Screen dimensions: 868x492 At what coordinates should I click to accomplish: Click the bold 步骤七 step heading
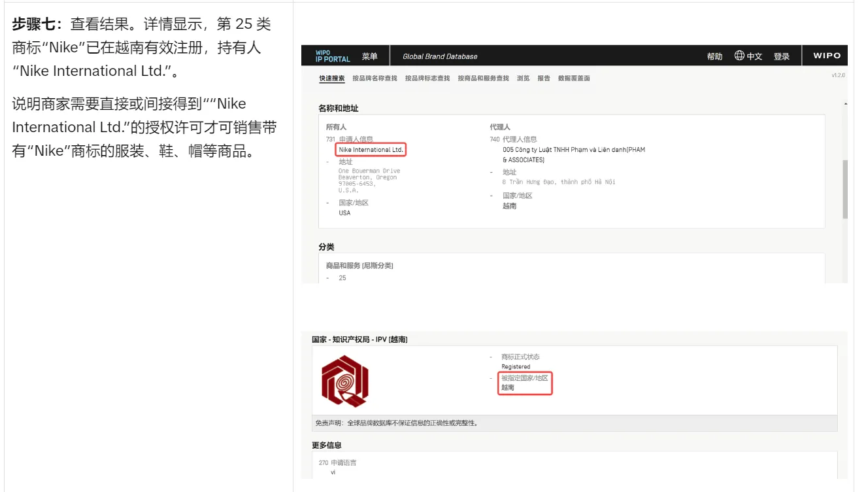38,25
